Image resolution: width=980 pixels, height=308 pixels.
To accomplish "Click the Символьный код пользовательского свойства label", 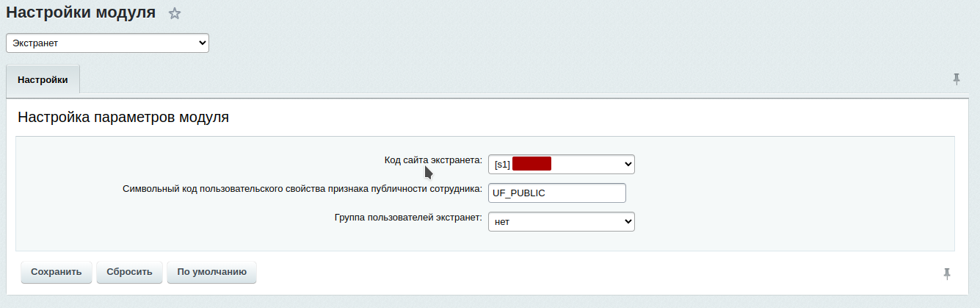I will coord(302,189).
